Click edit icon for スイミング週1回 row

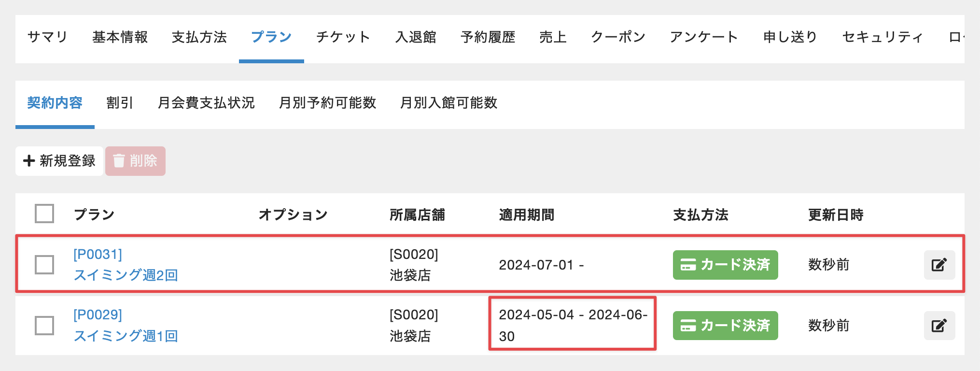point(939,326)
